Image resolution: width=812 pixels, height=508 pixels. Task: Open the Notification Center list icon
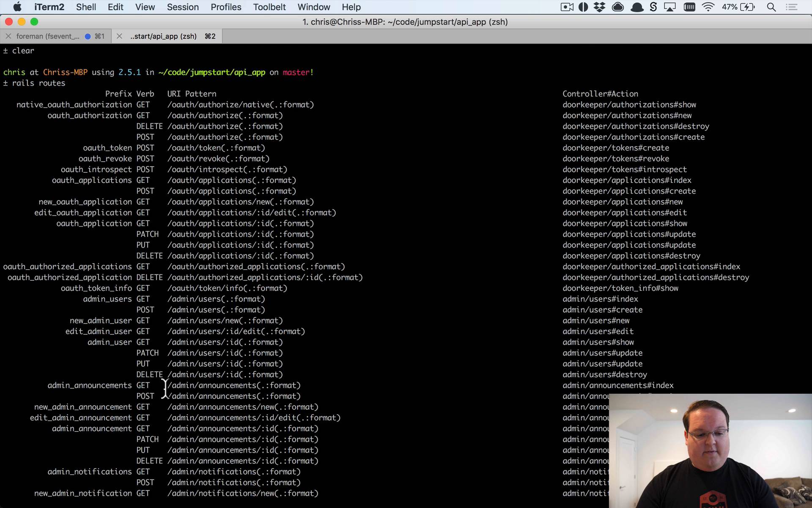click(x=791, y=7)
